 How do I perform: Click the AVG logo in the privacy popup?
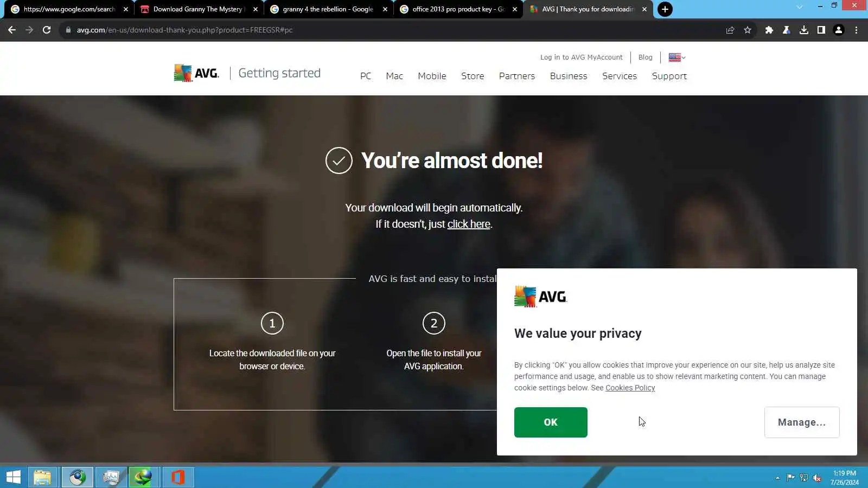click(541, 297)
